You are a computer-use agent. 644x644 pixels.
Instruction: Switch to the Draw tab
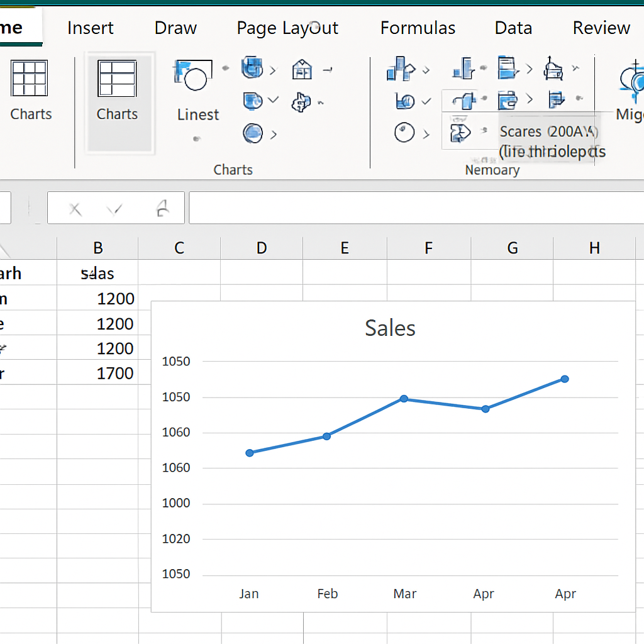point(176,28)
